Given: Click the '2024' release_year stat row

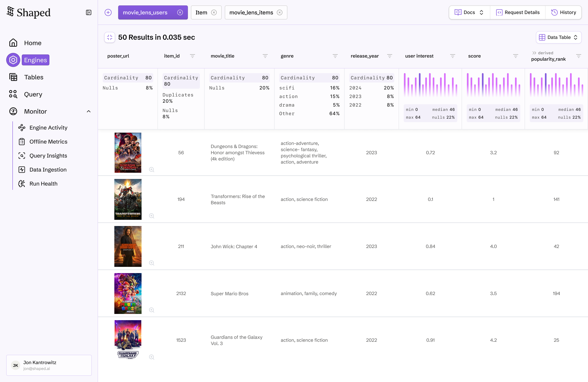Looking at the screenshot, I should point(371,88).
